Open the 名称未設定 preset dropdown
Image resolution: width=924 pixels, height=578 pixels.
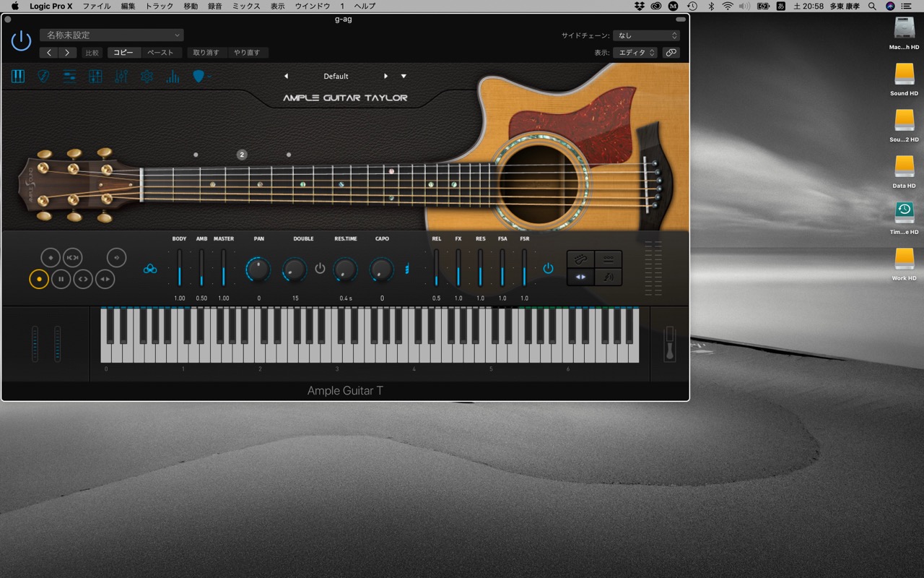[x=111, y=35]
